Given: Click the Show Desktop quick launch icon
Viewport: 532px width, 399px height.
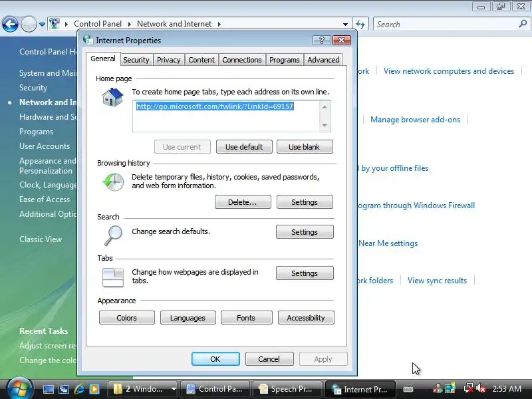Looking at the screenshot, I should click(48, 389).
